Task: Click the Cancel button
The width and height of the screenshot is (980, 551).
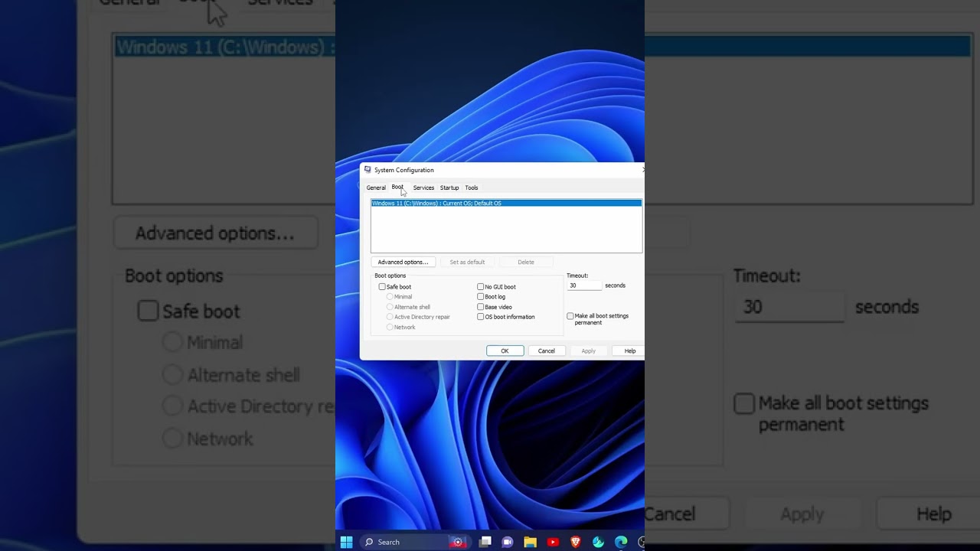Action: click(547, 350)
